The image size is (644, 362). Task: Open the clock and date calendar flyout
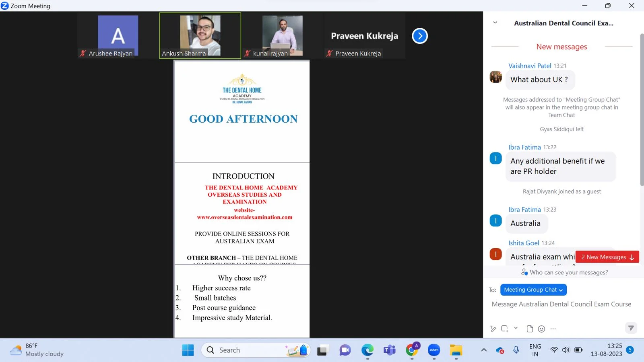(606, 350)
